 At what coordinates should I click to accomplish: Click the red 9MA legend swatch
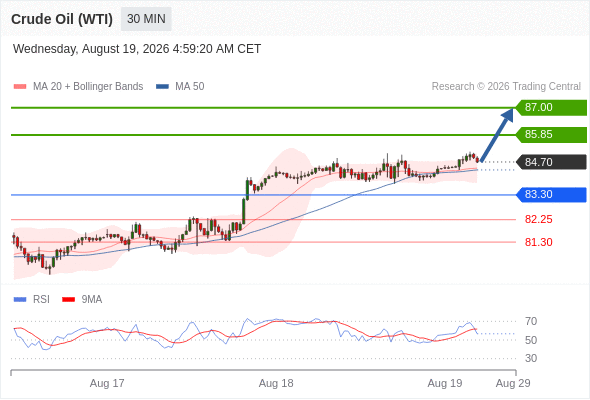(68, 300)
